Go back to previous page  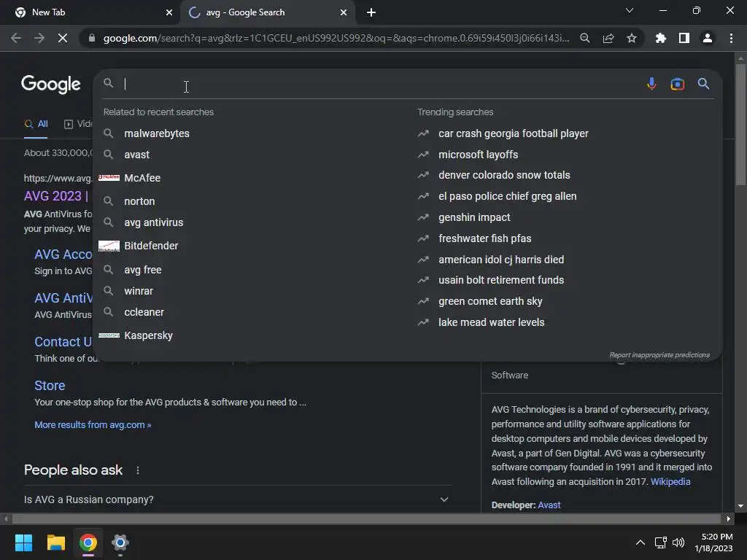tap(16, 38)
